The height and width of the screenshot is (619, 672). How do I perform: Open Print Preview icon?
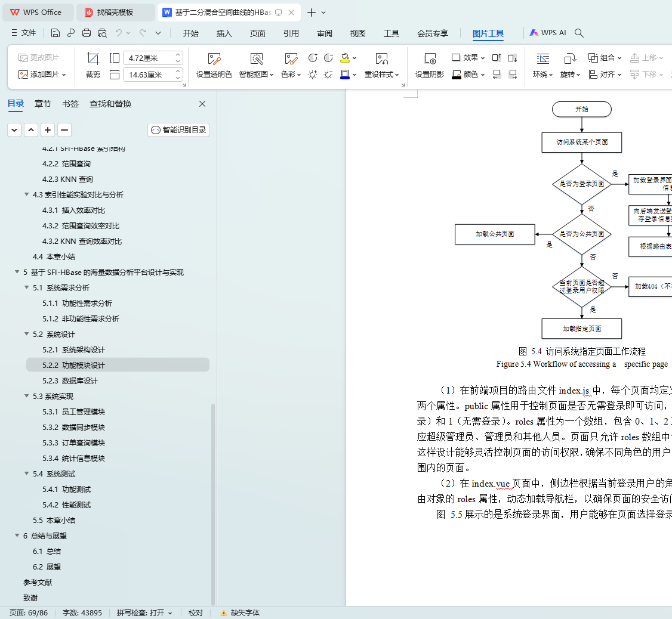click(x=103, y=33)
